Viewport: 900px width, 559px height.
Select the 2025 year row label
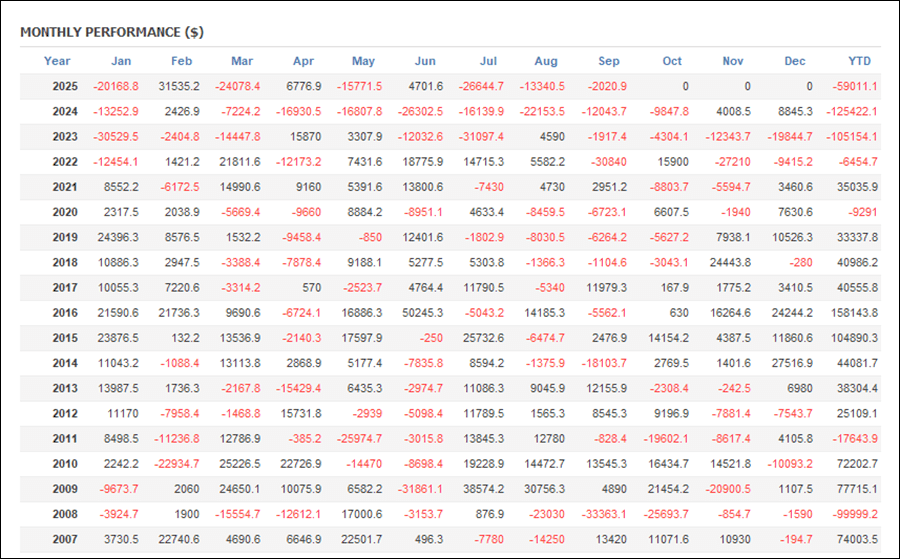63,87
